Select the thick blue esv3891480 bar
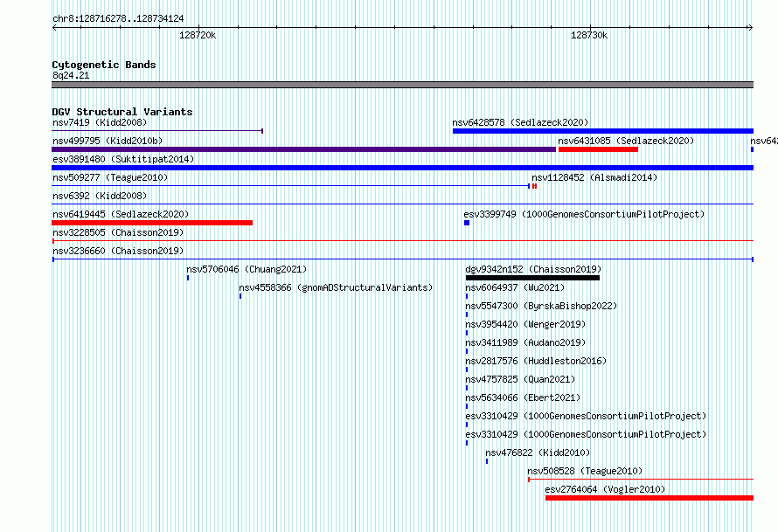 (402, 168)
